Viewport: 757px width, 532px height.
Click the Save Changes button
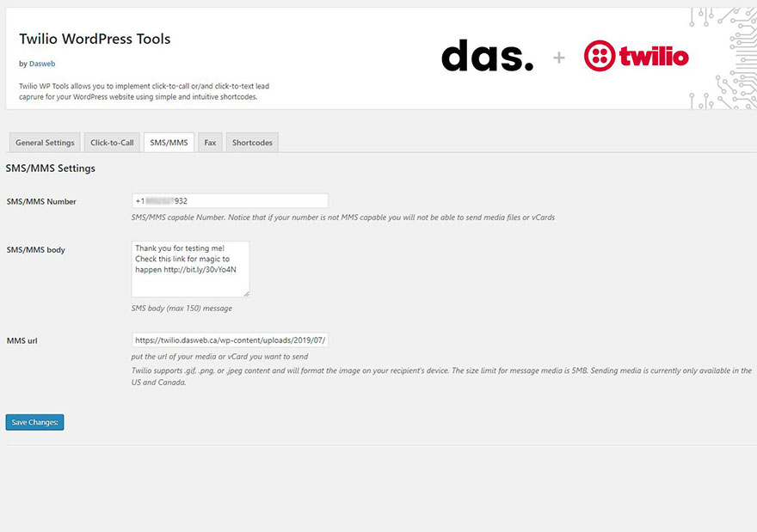pyautogui.click(x=34, y=422)
